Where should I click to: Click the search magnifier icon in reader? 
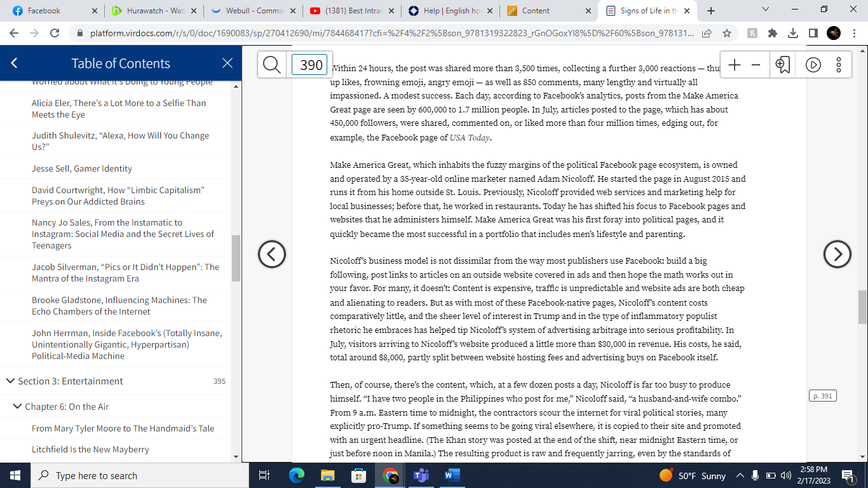tap(272, 64)
